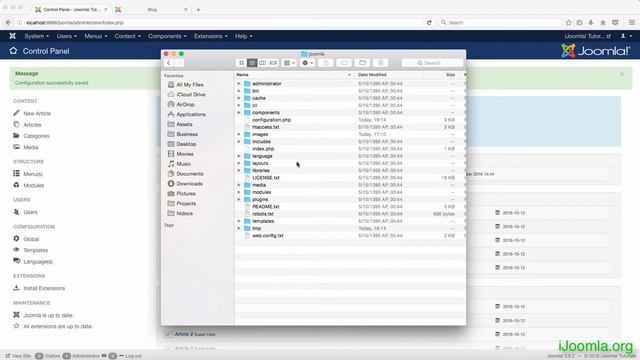Click the Joomla logo icon in admin menu
The height and width of the screenshot is (360, 640).
(x=13, y=36)
